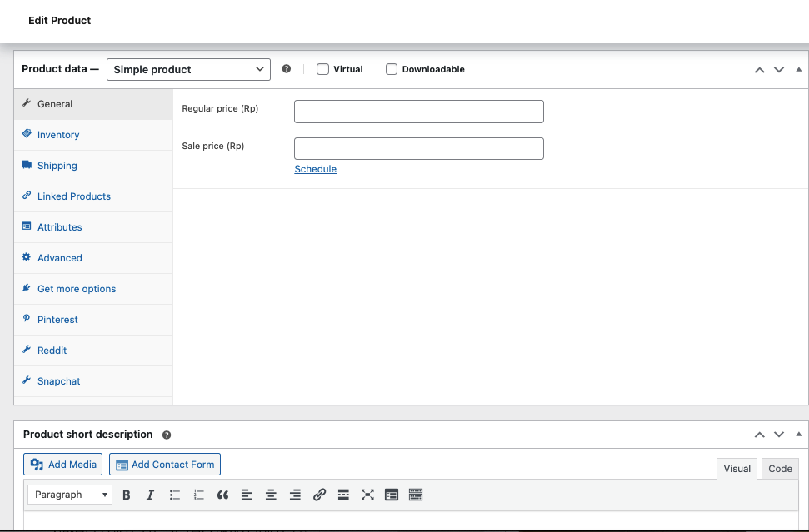Insert a numbered list
Viewport: 809px width, 532px height.
198,495
